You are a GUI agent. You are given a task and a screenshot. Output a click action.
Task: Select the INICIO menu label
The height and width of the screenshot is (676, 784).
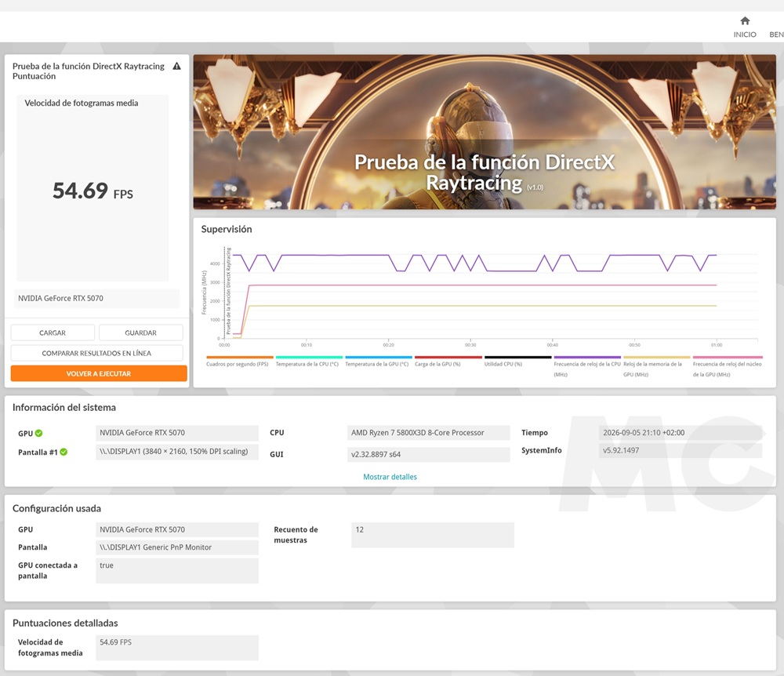click(745, 35)
